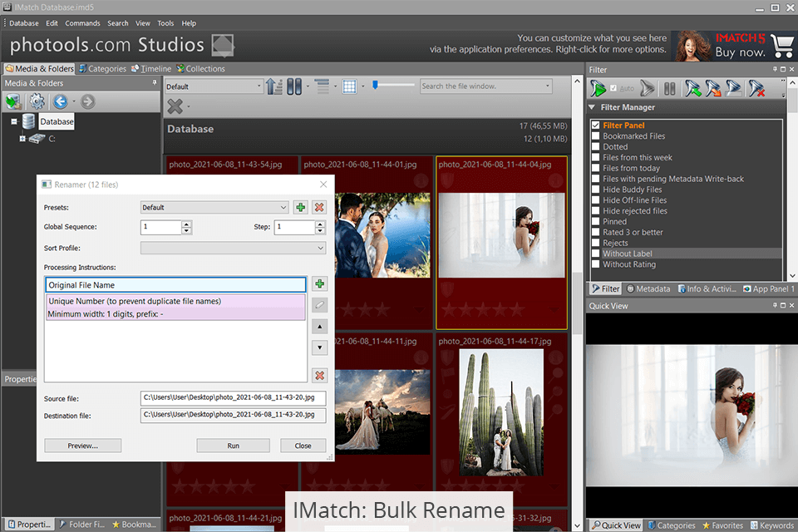
Task: Increase the Step value
Action: point(319,224)
